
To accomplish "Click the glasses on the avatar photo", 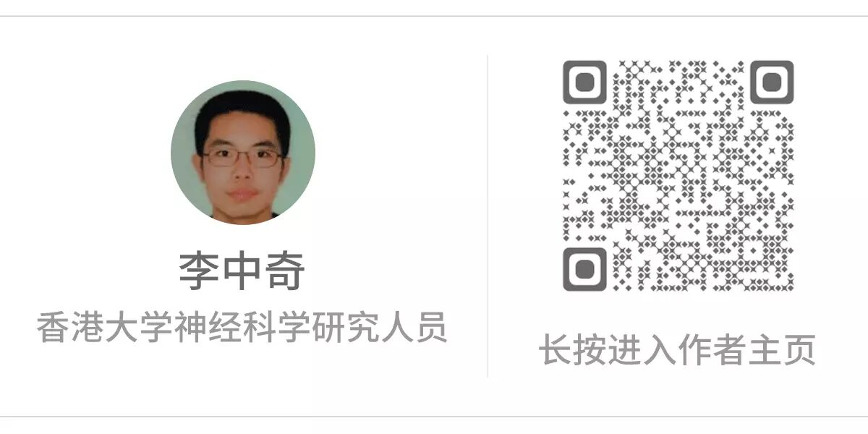I will tap(242, 157).
